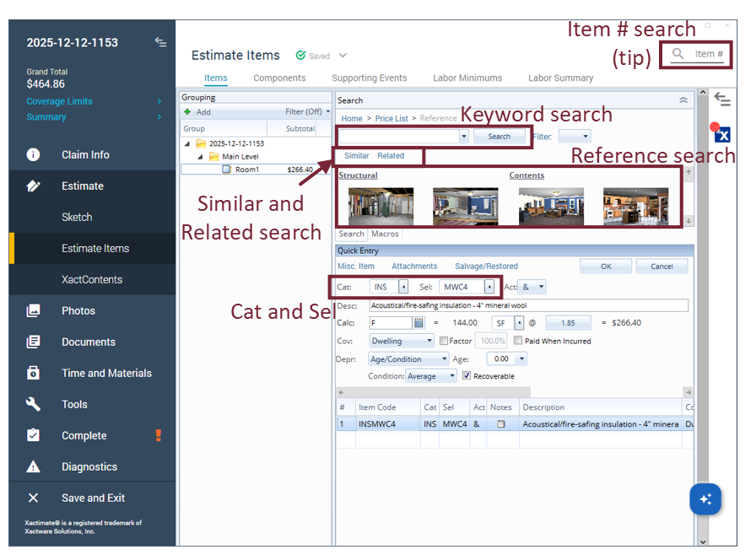Click the Search button
756x555 pixels.
pyautogui.click(x=499, y=137)
